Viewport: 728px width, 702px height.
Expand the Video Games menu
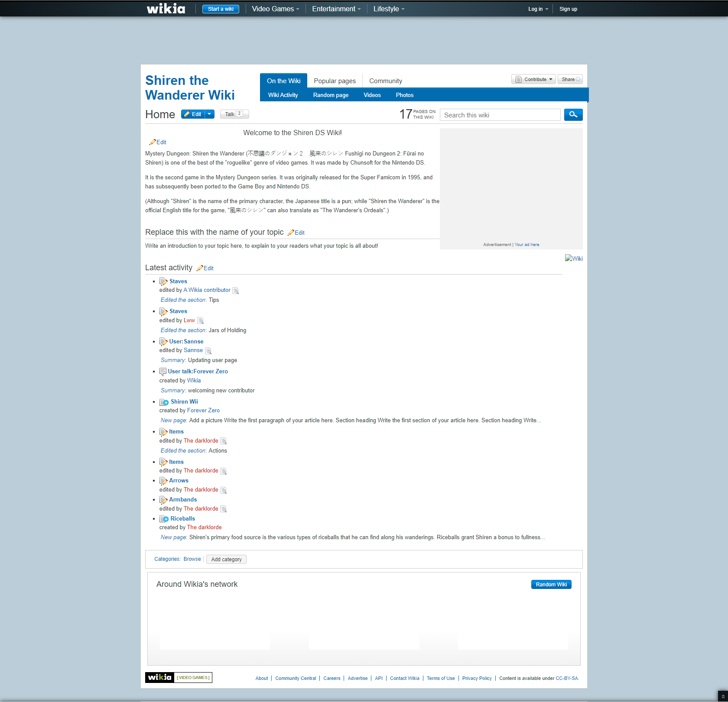pyautogui.click(x=275, y=9)
